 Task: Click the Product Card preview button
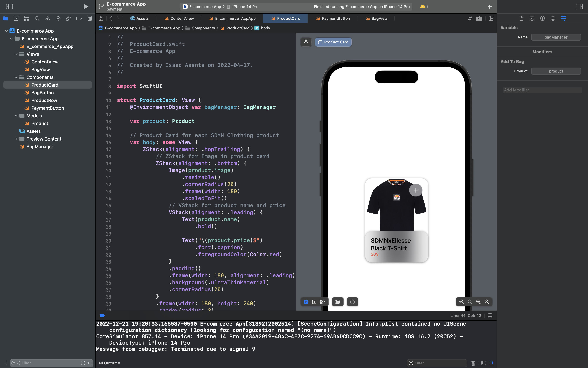point(333,42)
